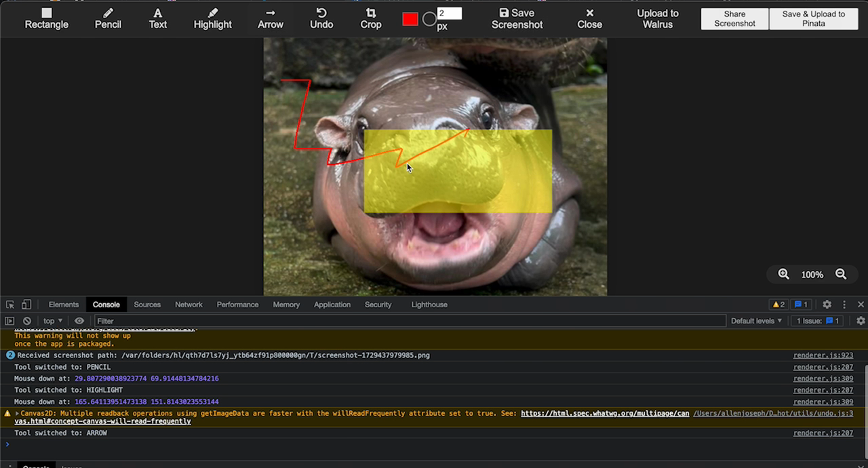Select the Crop tool
This screenshot has height=468, width=868.
[371, 18]
